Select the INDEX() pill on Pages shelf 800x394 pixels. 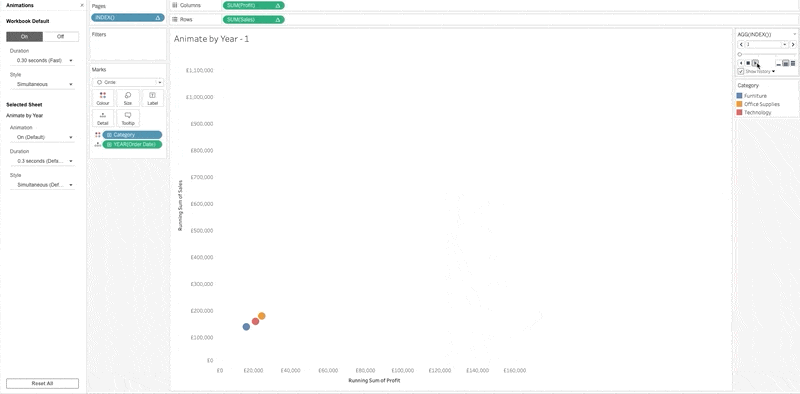[x=128, y=17]
